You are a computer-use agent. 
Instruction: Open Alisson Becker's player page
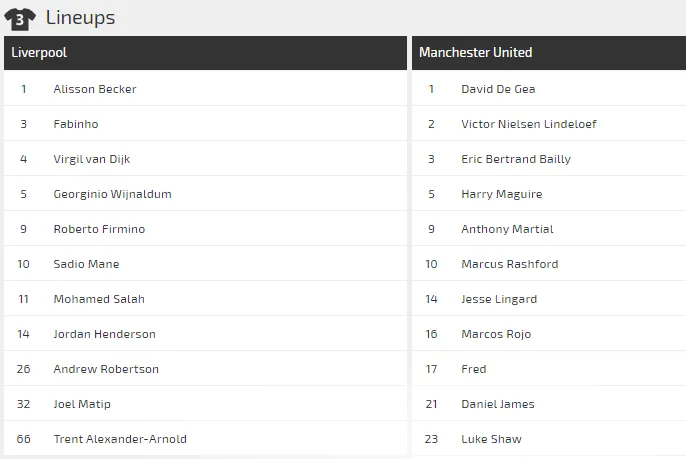[x=95, y=89]
